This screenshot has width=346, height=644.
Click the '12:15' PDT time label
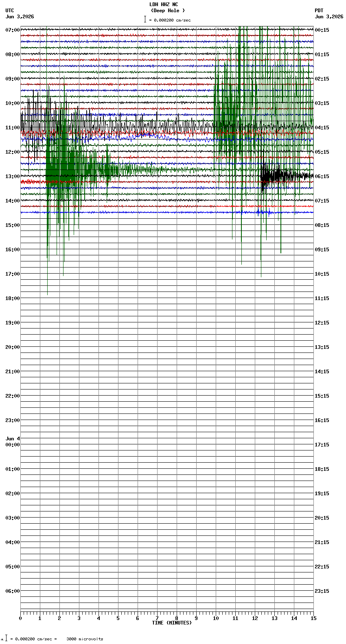click(322, 322)
